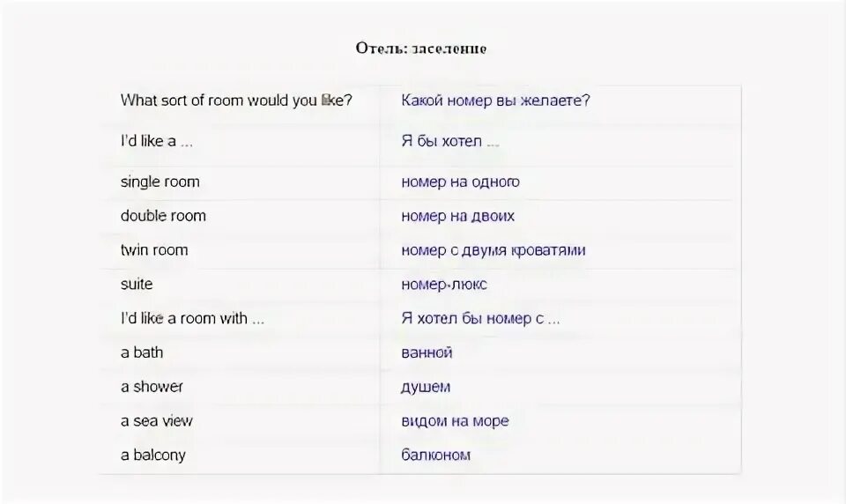This screenshot has height=504, width=846.
Task: Click the translation 'видом на море'
Action: pyautogui.click(x=455, y=421)
